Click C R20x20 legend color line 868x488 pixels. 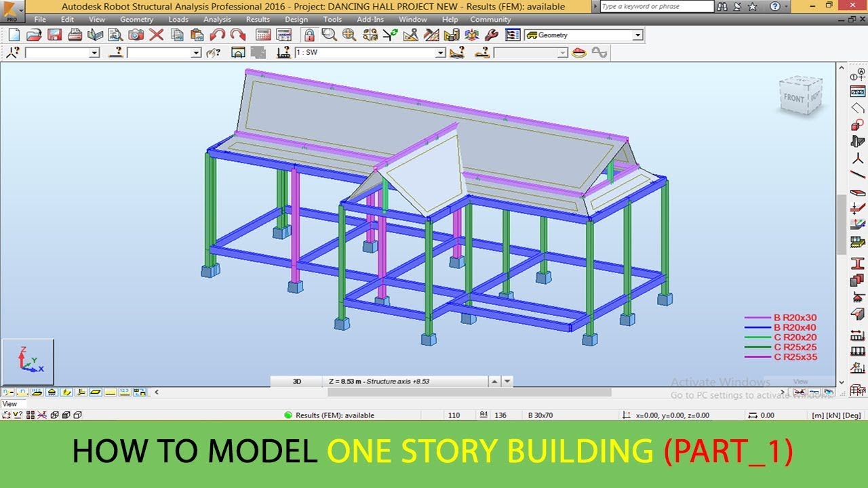coord(757,337)
